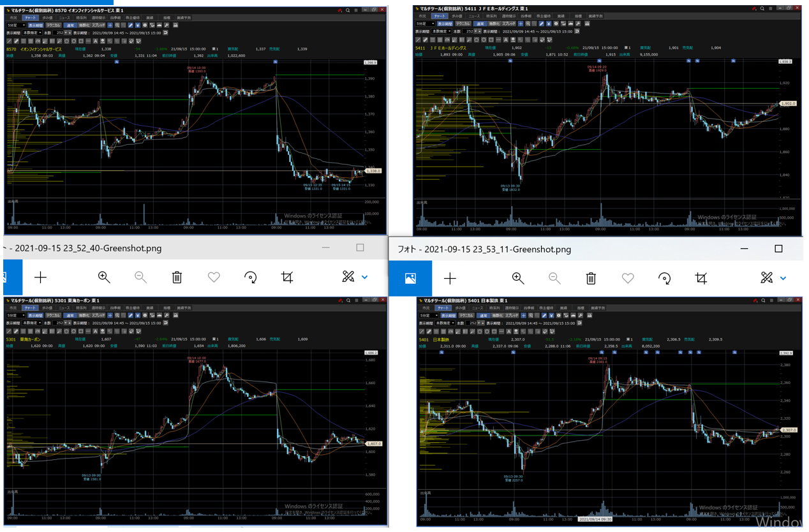Screen dimensions: 809x532
Task: Toggle 通常 scale button in 5301 window
Action: pyautogui.click(x=70, y=315)
